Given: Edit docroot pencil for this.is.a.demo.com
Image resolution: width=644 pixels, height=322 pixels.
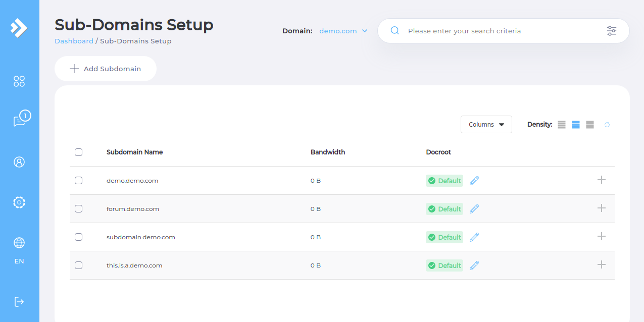Looking at the screenshot, I should pos(474,265).
